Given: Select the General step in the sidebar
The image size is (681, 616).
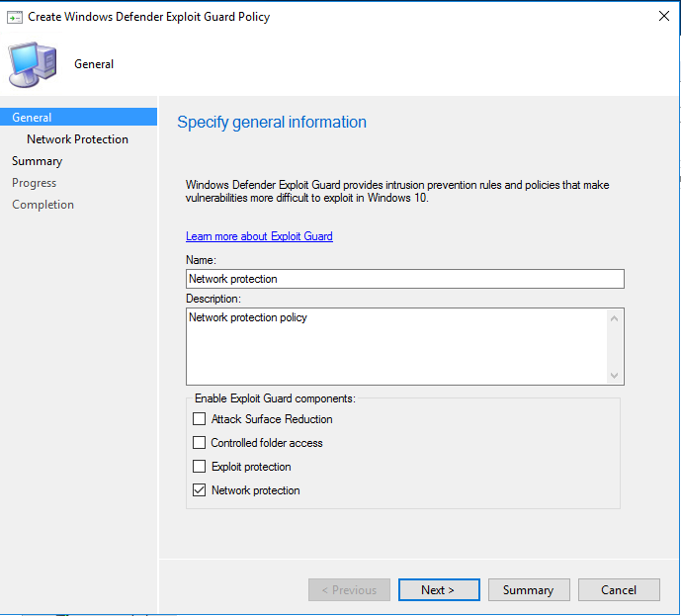Looking at the screenshot, I should click(x=33, y=118).
